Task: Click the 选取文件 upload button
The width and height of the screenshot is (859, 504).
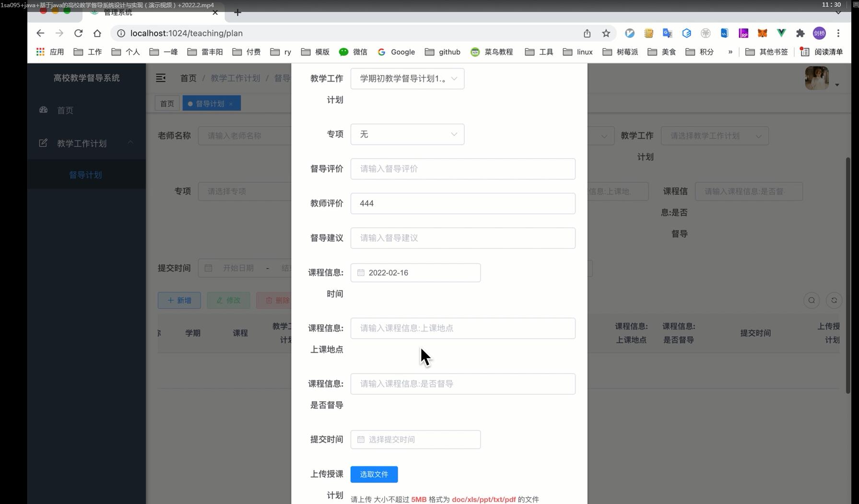Action: coord(374,474)
